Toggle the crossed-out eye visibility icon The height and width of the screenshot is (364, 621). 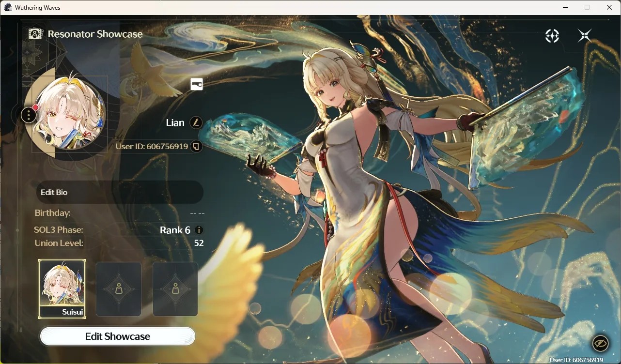[x=601, y=343]
